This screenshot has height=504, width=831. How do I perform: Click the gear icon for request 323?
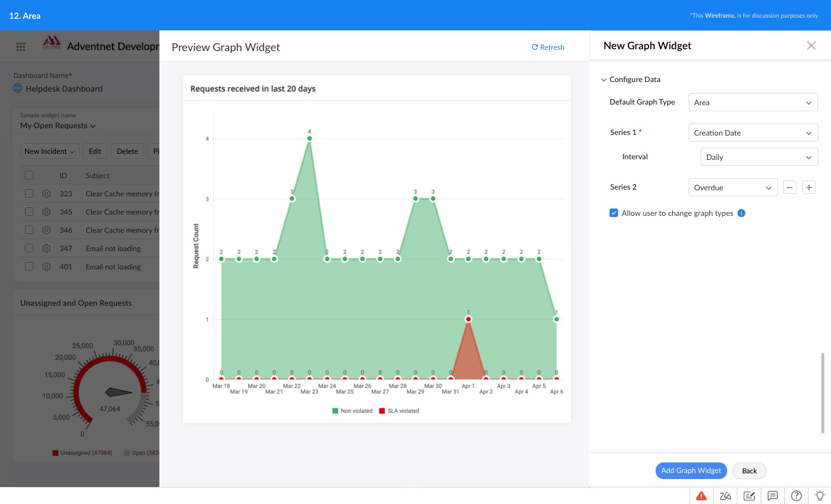click(x=46, y=194)
